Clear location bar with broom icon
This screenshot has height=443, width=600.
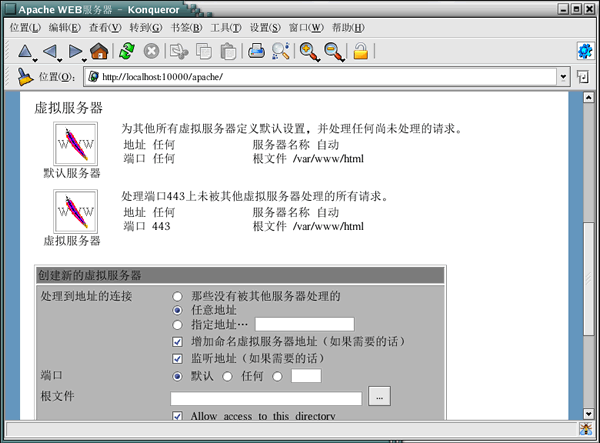click(x=25, y=77)
